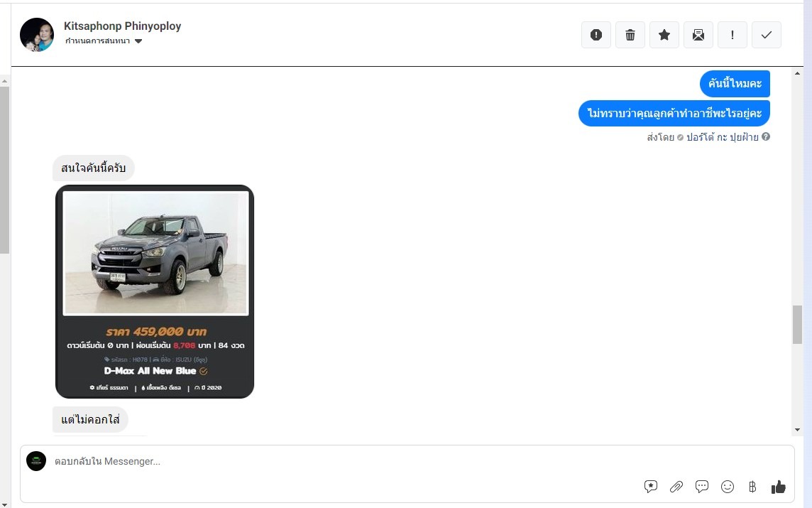Open Kitsaphonp Phinyoploy contact name

coord(122,26)
